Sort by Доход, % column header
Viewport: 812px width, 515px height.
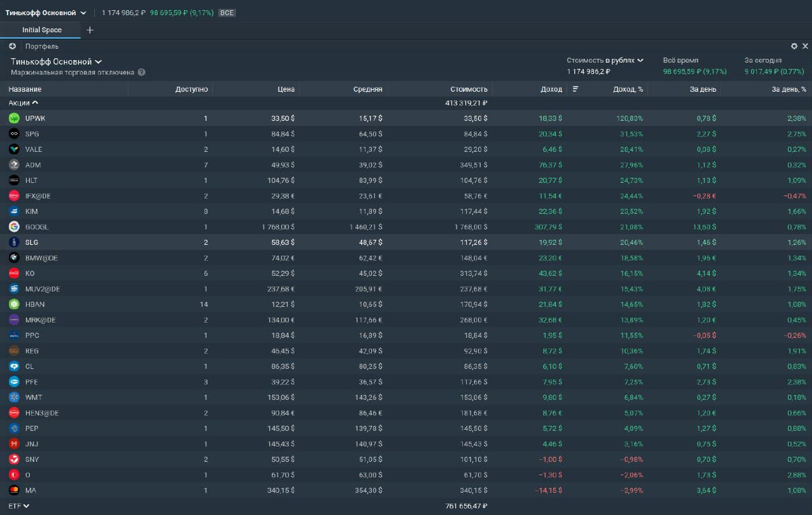(x=628, y=89)
